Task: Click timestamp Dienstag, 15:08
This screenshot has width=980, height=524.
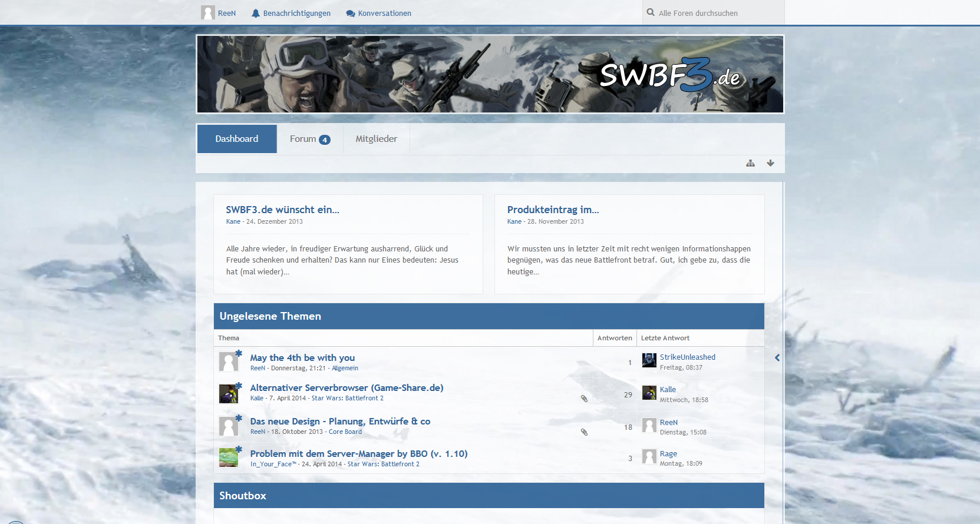Action: 683,433
